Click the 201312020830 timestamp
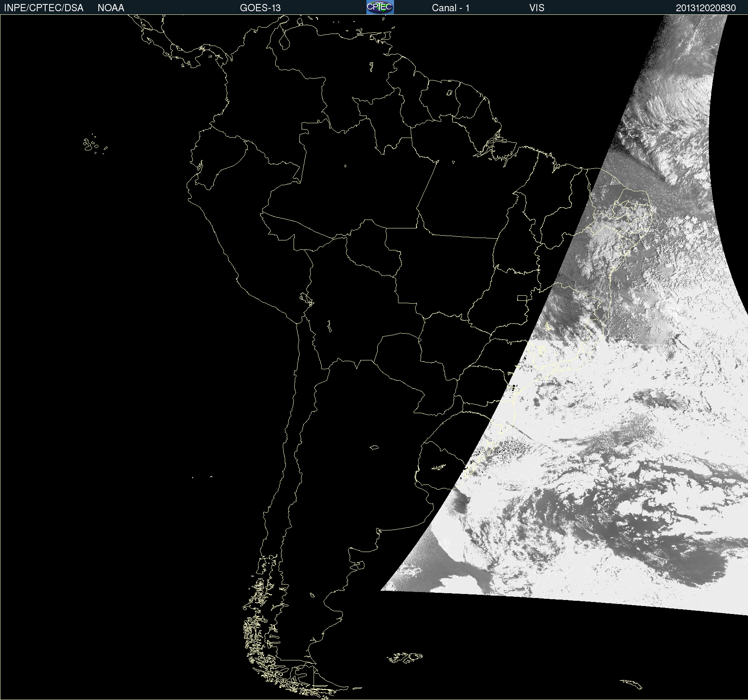 tap(706, 8)
